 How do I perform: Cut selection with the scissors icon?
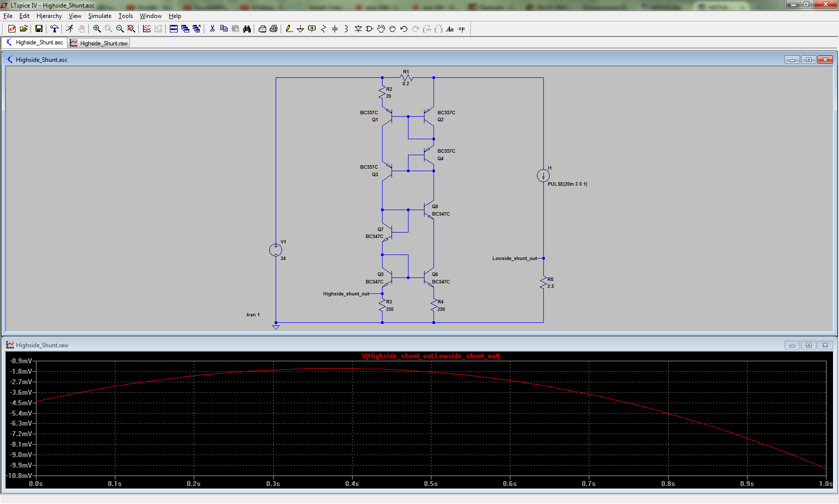click(212, 29)
